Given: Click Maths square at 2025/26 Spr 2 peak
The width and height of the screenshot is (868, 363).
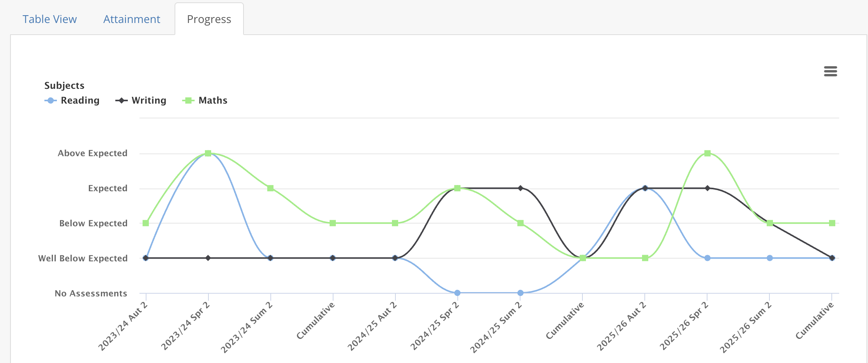Looking at the screenshot, I should coord(707,153).
